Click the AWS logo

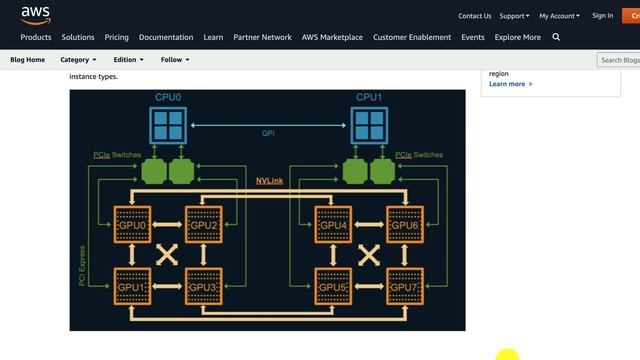36,16
